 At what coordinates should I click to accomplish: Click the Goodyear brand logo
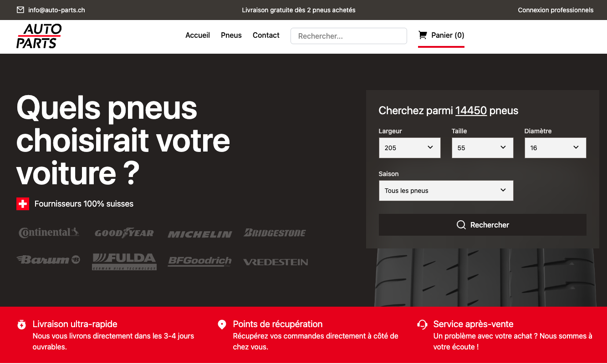(124, 233)
